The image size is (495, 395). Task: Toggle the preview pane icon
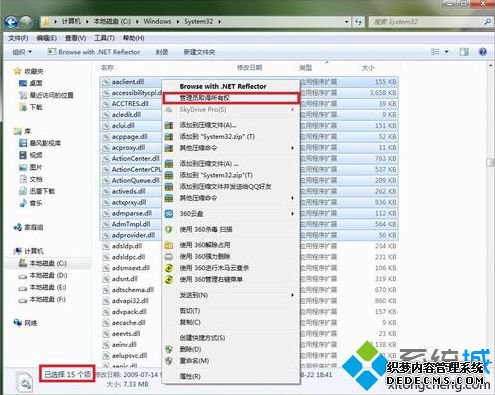(x=464, y=52)
